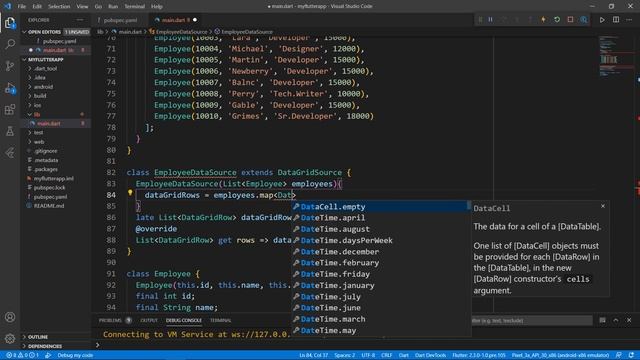Open feedback icon in status bar
The width and height of the screenshot is (640, 360).
pos(619,355)
